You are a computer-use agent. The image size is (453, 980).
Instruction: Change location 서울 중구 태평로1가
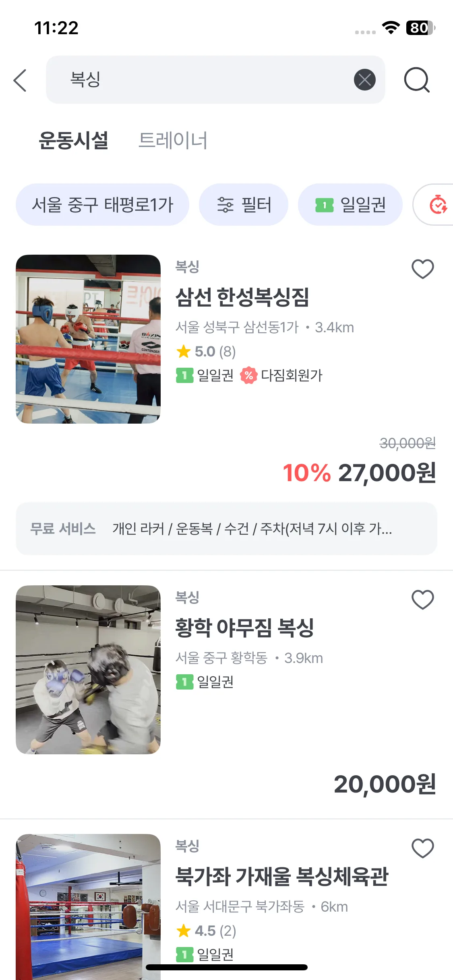102,205
